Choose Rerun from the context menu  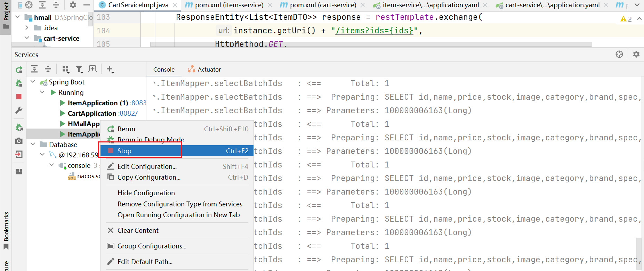[x=178, y=129]
